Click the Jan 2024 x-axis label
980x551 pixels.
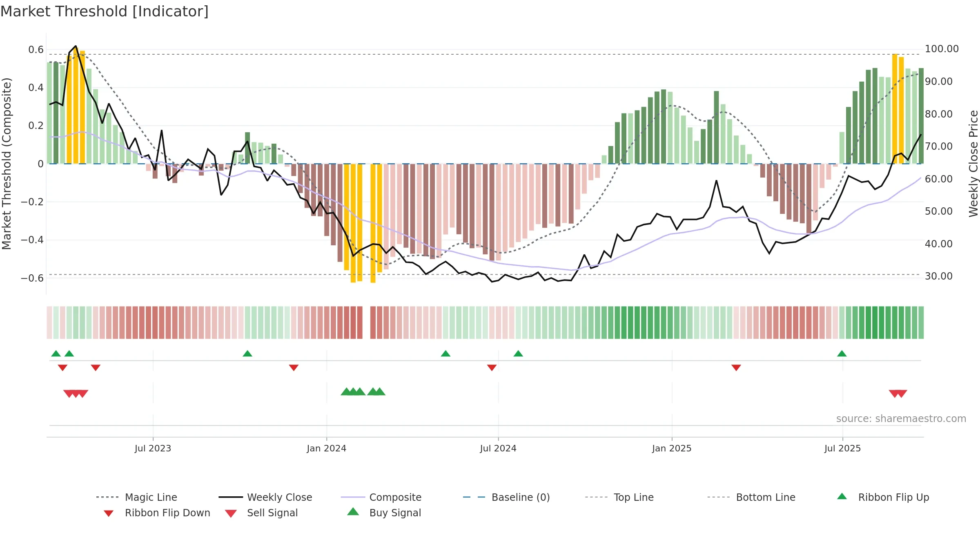[x=327, y=448]
